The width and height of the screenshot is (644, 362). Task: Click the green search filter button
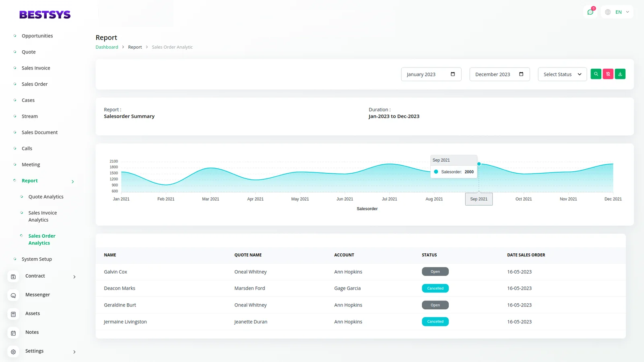tap(596, 74)
